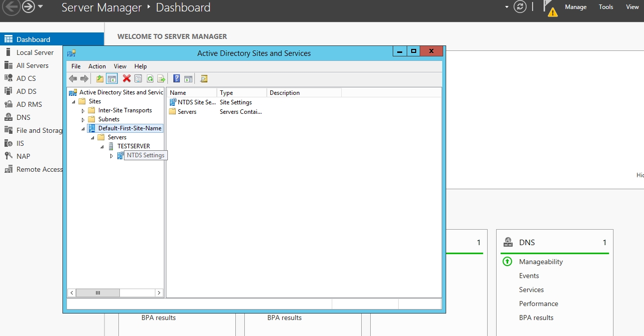Click the Description column header
Screen dimensions: 644x336
304,93
